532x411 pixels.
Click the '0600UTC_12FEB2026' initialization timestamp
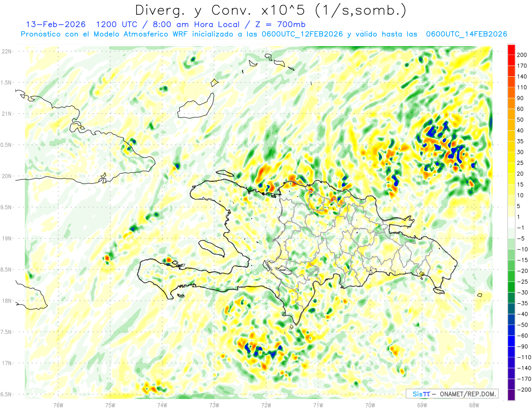pos(302,34)
